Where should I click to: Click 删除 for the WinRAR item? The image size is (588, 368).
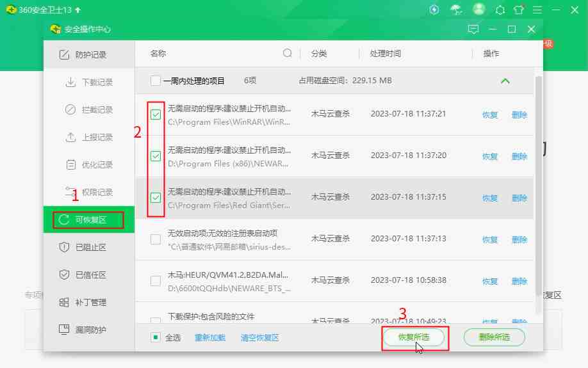point(519,115)
